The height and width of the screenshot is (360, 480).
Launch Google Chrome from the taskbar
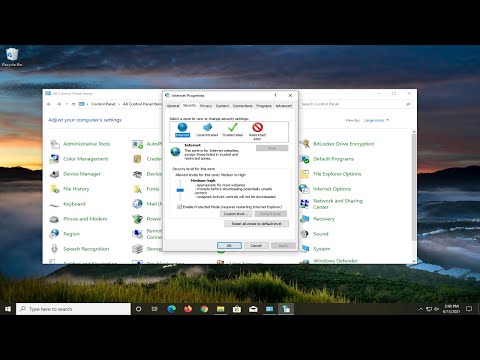(x=204, y=309)
